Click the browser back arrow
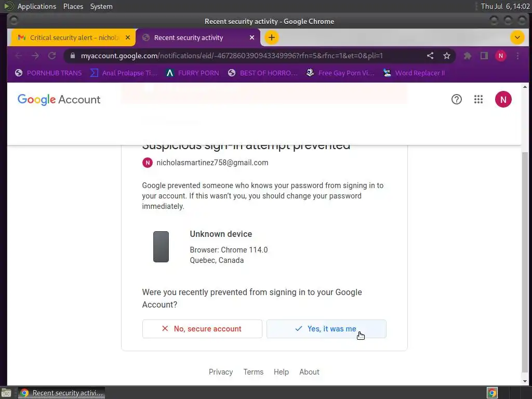 [19, 56]
